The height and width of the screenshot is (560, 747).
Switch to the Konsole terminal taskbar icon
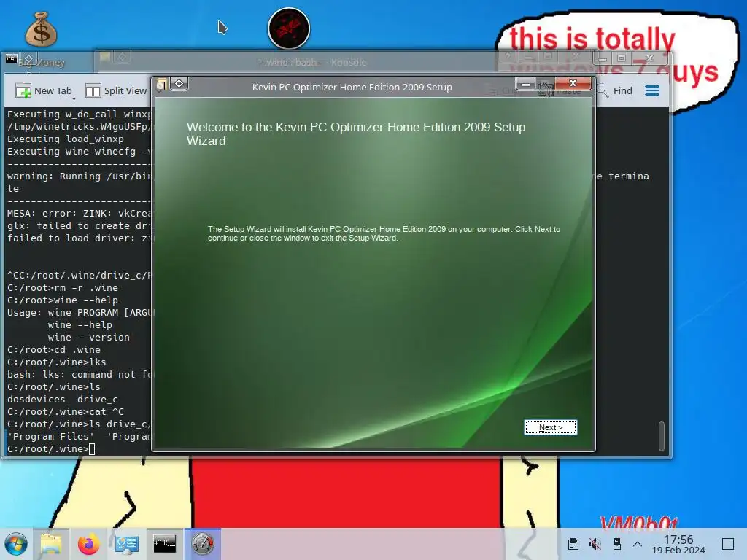(164, 544)
